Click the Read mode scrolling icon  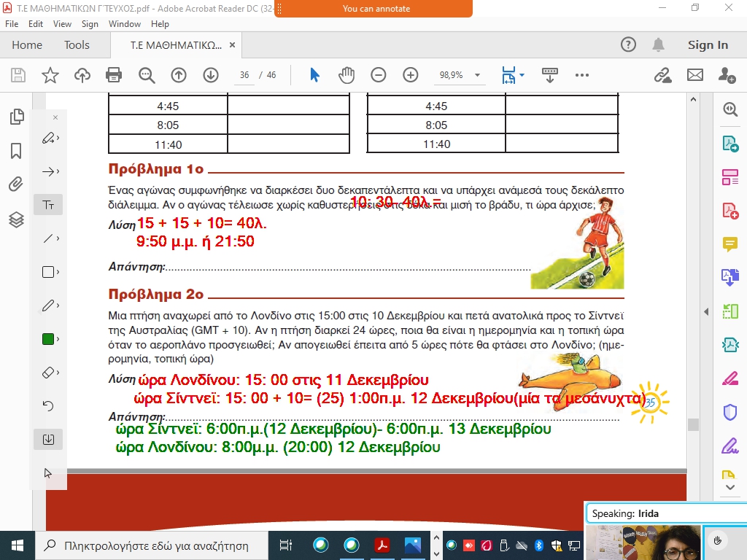(550, 75)
